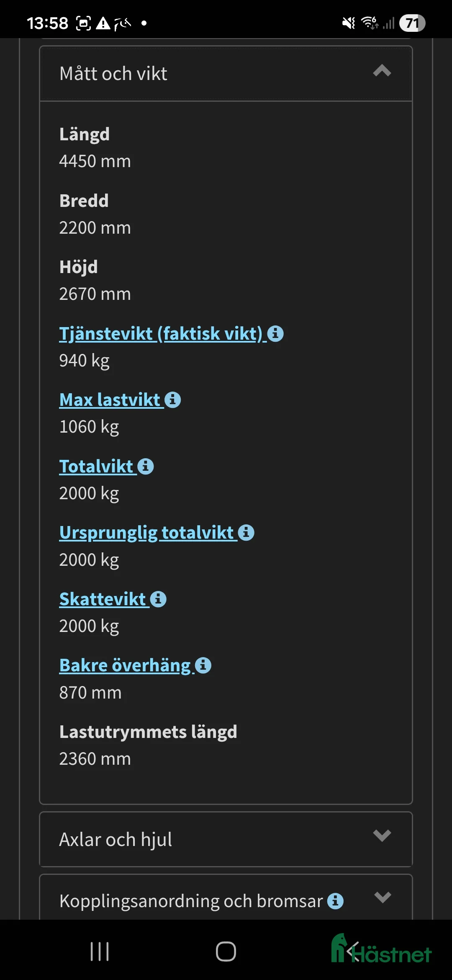
Task: Tap info icon next to Tjänstevikt
Action: pos(275,334)
